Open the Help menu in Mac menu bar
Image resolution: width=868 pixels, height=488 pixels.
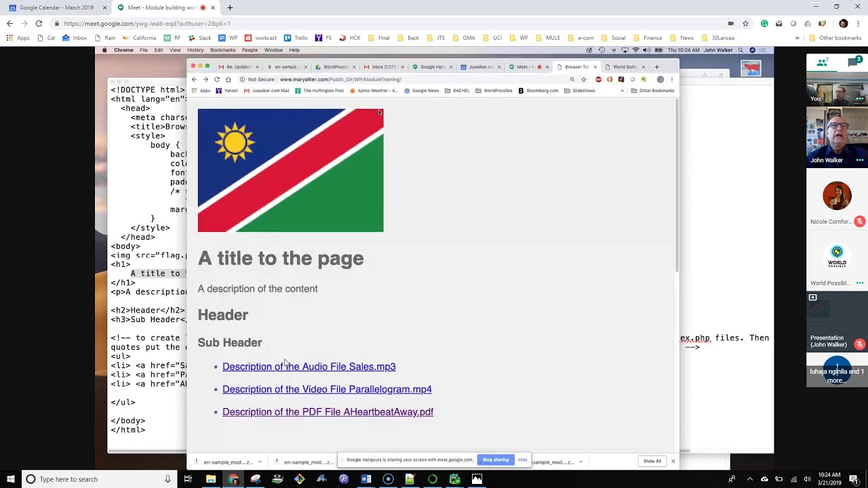coord(294,50)
